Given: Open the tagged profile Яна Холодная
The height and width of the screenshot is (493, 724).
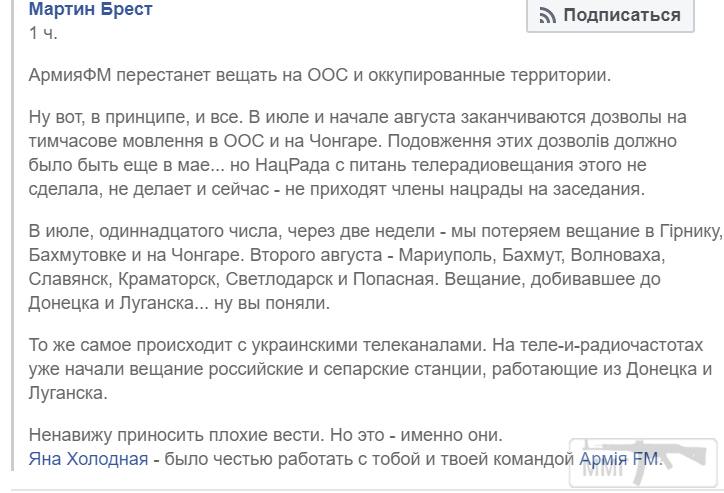Looking at the screenshot, I should [88, 459].
